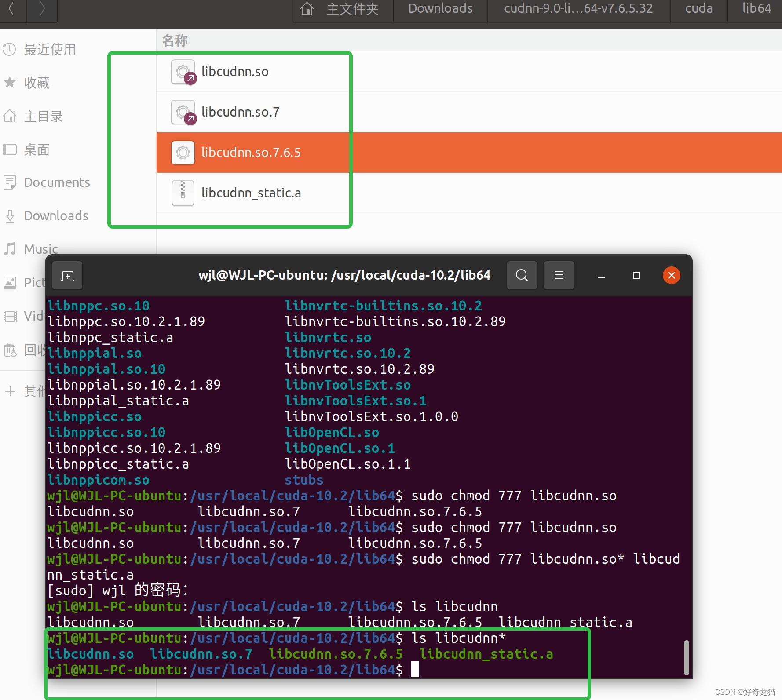
Task: Go forward using the file manager's forward arrow
Action: coord(42,9)
